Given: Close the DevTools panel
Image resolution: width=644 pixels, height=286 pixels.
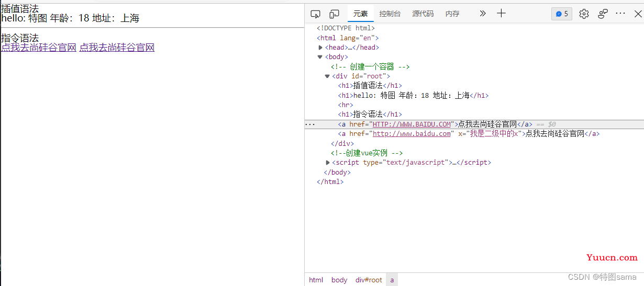Looking at the screenshot, I should pos(638,14).
